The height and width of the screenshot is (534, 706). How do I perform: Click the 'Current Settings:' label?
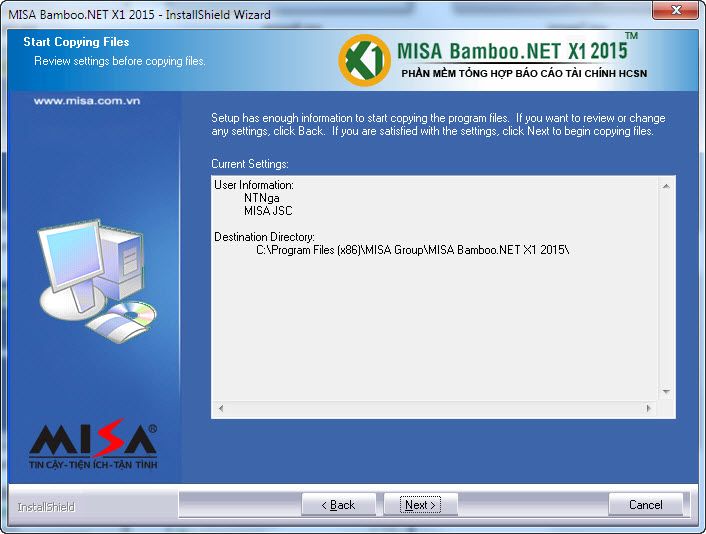pyautogui.click(x=250, y=164)
